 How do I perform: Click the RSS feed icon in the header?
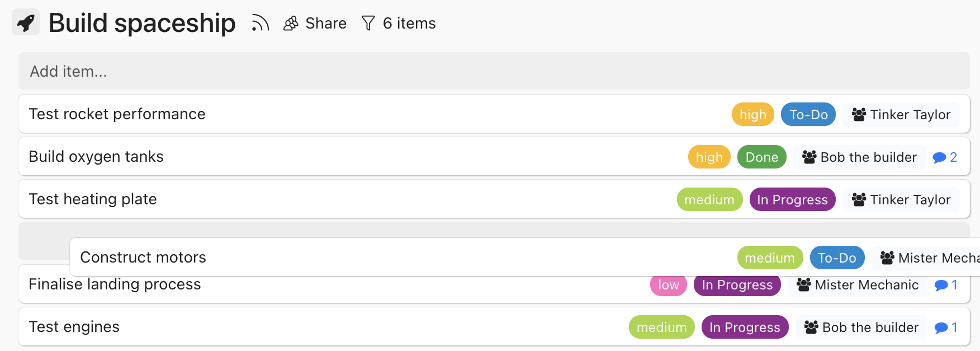click(x=259, y=23)
